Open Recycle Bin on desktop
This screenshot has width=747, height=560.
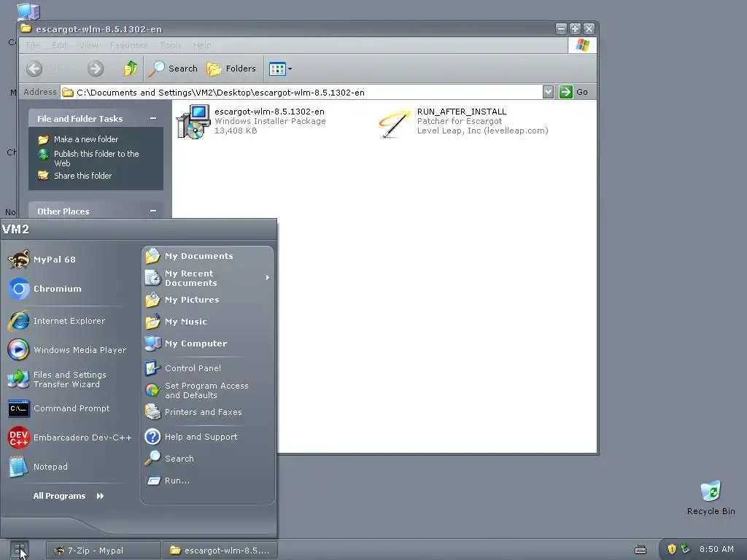[x=711, y=498]
